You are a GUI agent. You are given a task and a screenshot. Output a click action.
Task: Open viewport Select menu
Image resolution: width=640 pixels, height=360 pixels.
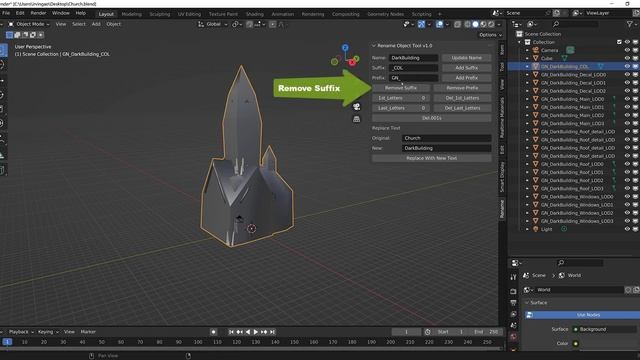tap(79, 24)
